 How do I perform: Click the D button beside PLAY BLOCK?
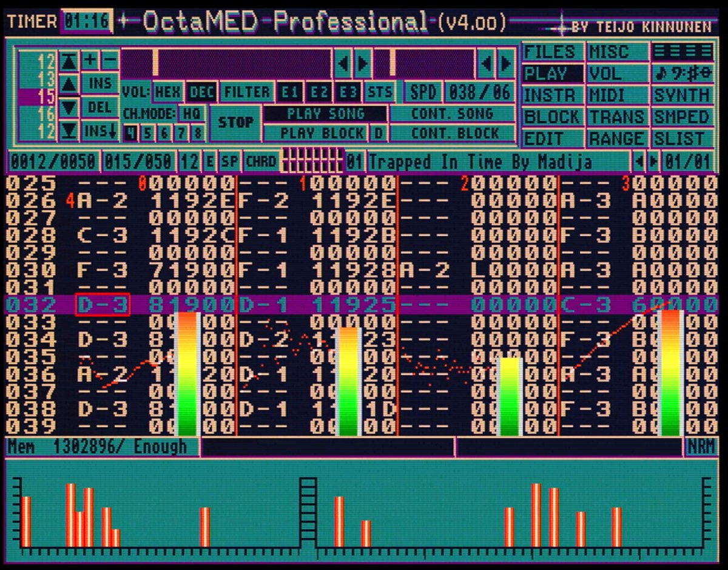coord(378,133)
